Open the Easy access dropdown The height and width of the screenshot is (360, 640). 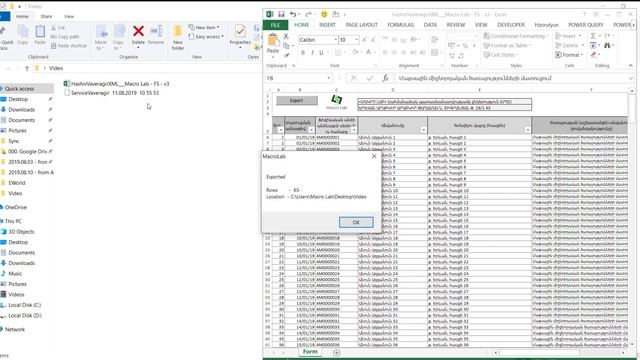coord(206,37)
